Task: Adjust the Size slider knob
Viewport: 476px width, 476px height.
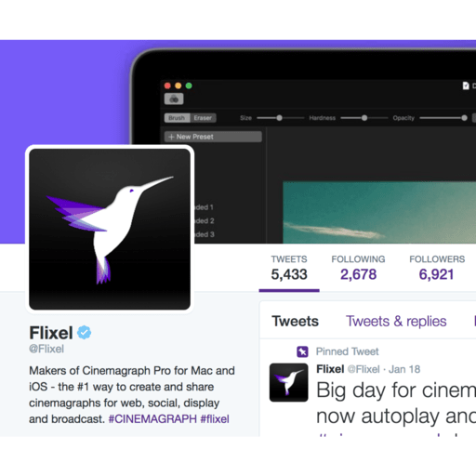Action: point(279,118)
